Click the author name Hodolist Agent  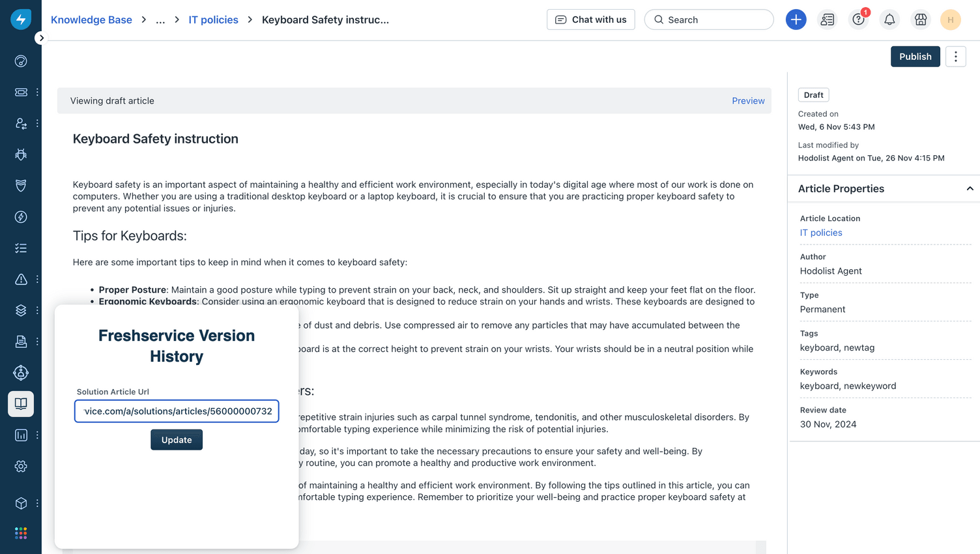point(831,271)
